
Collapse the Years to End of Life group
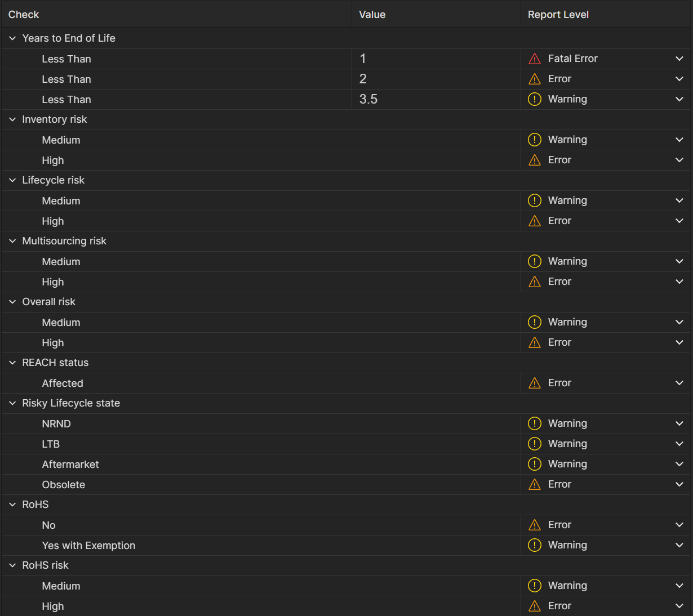(x=12, y=38)
